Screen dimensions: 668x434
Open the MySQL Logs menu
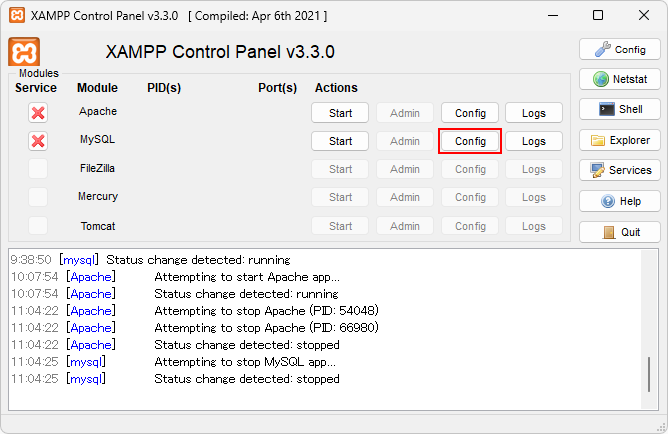tap(534, 141)
